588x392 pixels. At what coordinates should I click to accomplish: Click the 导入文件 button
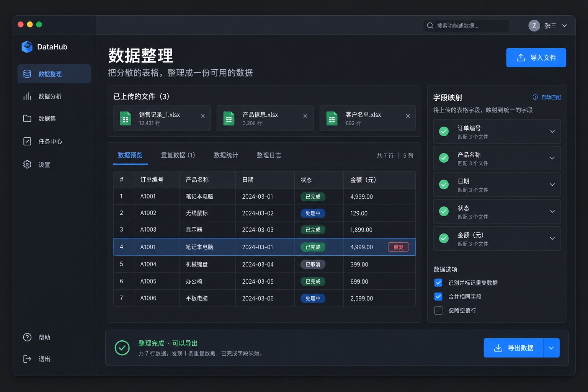tap(536, 57)
